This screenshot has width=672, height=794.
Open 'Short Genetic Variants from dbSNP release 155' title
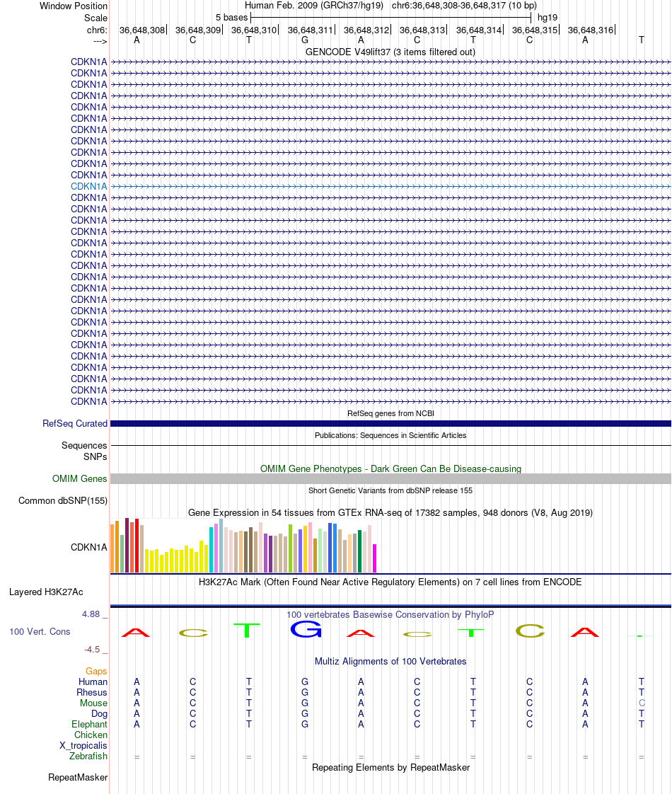coord(390,490)
